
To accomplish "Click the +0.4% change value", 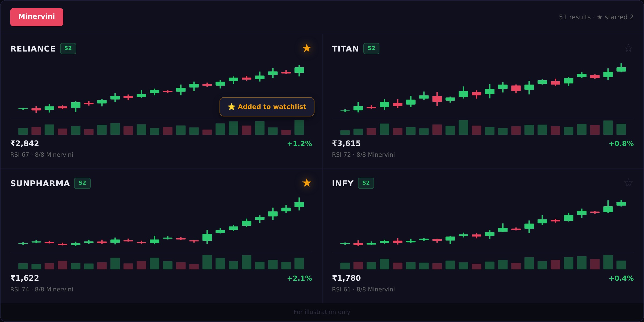I will tap(621, 279).
